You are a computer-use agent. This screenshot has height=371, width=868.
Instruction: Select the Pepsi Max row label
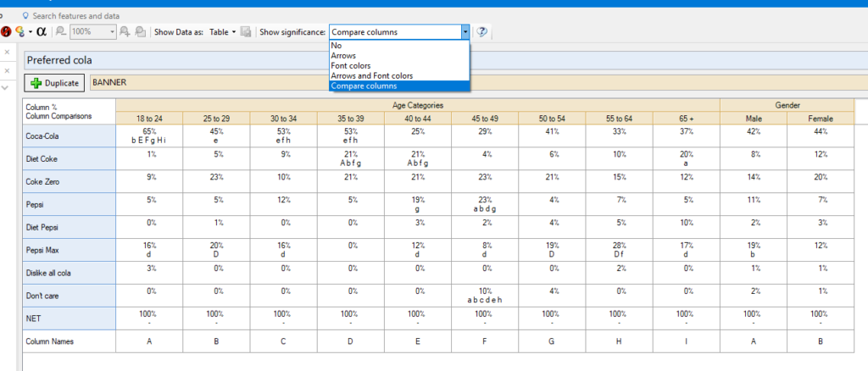(x=70, y=250)
